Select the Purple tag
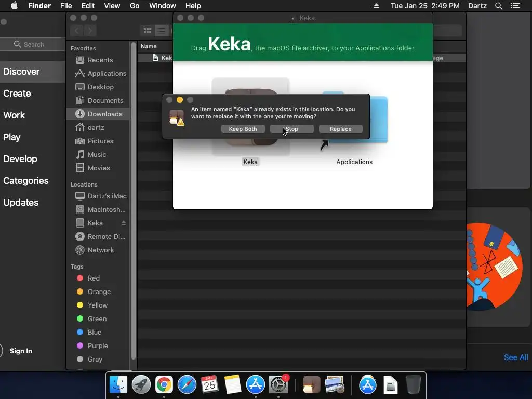This screenshot has width=532, height=399. (92, 345)
